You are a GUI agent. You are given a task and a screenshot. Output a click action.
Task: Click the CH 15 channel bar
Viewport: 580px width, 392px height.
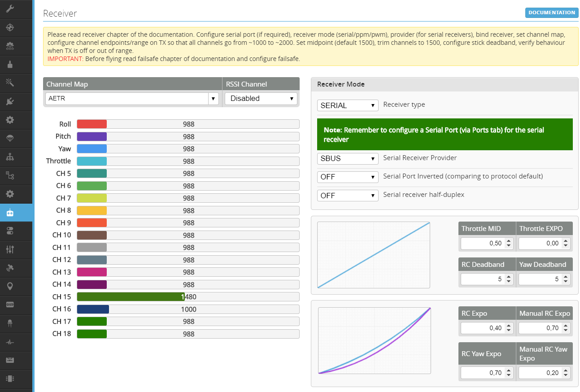click(188, 297)
